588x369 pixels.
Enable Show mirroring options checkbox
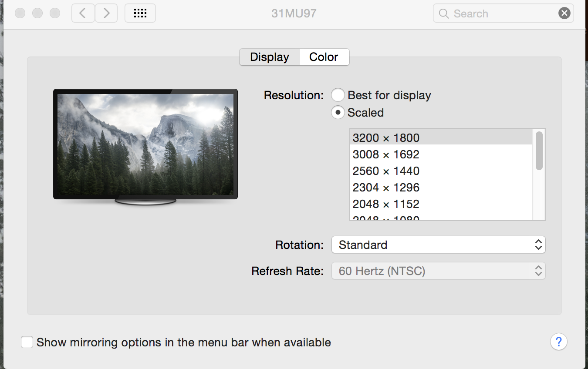click(x=27, y=342)
